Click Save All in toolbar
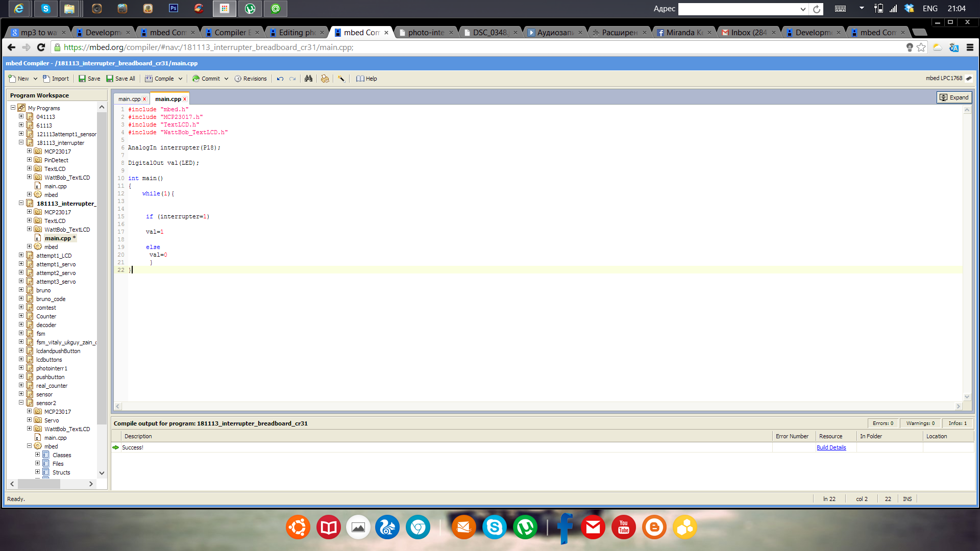 point(121,79)
